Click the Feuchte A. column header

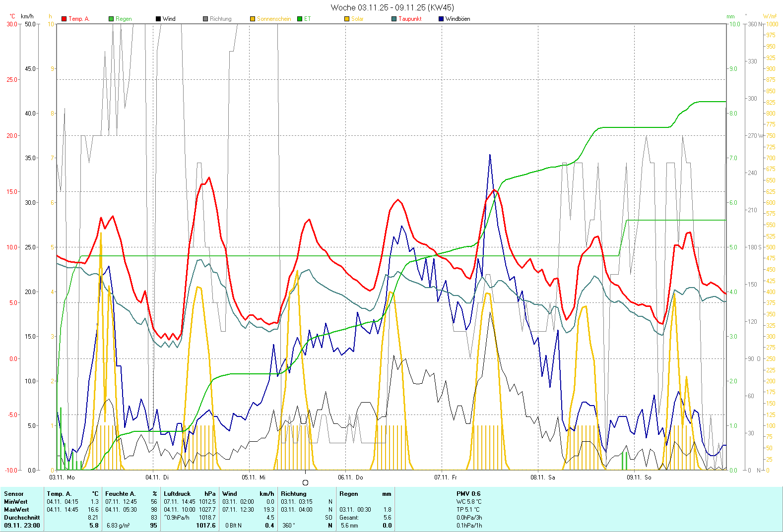[x=120, y=494]
